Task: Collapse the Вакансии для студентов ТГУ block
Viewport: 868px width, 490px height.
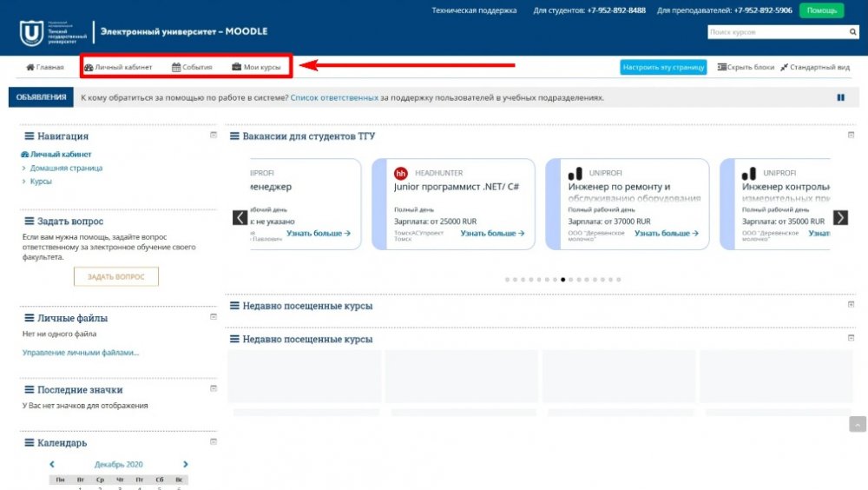Action: (x=851, y=135)
